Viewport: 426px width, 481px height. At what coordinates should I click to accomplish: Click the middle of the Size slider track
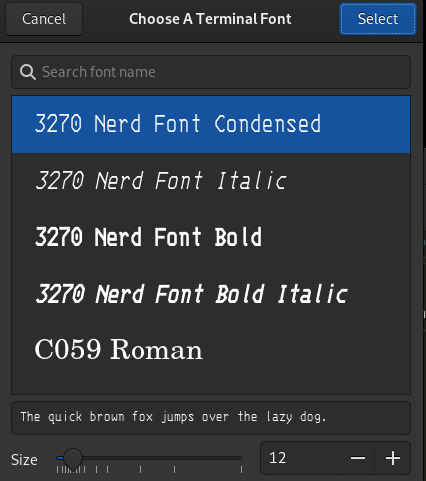(149, 458)
